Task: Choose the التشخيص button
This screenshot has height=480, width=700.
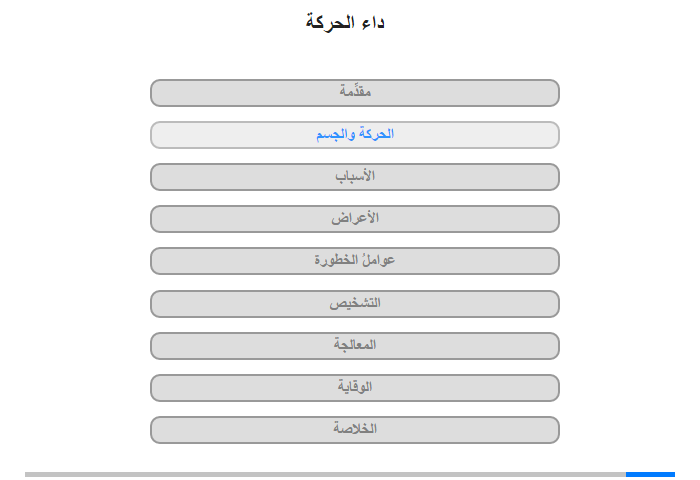Action: click(355, 304)
